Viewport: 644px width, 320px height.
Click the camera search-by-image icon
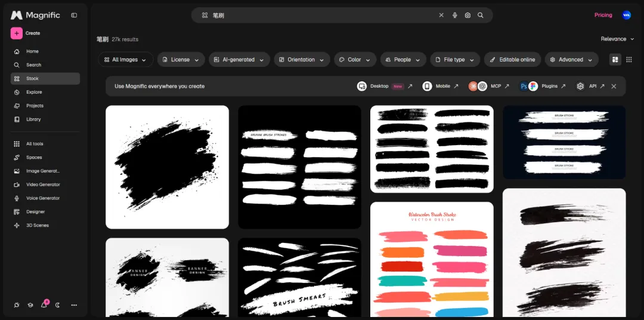click(x=467, y=15)
